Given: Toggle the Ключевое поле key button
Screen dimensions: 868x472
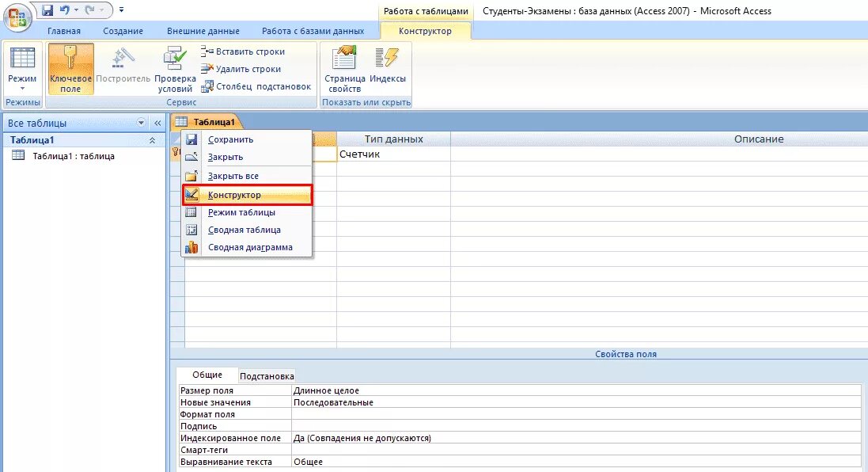Looking at the screenshot, I should tap(70, 69).
